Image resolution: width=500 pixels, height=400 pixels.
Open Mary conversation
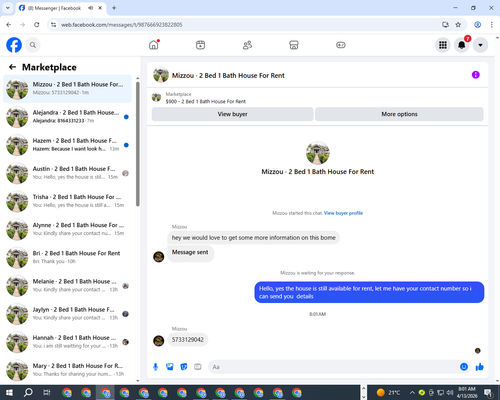tap(67, 370)
